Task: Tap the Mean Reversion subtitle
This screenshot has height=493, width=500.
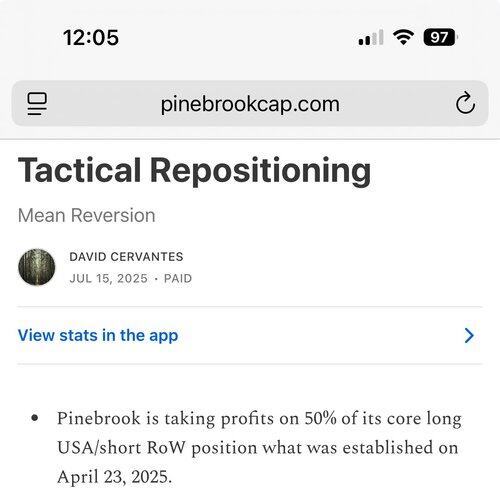Action: pyautogui.click(x=87, y=215)
